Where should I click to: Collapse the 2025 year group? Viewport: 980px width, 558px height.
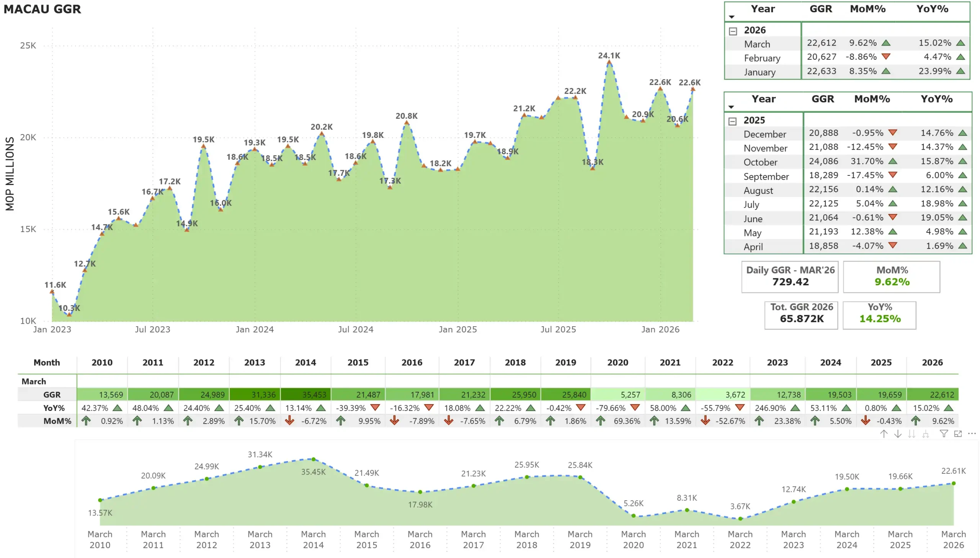(732, 121)
